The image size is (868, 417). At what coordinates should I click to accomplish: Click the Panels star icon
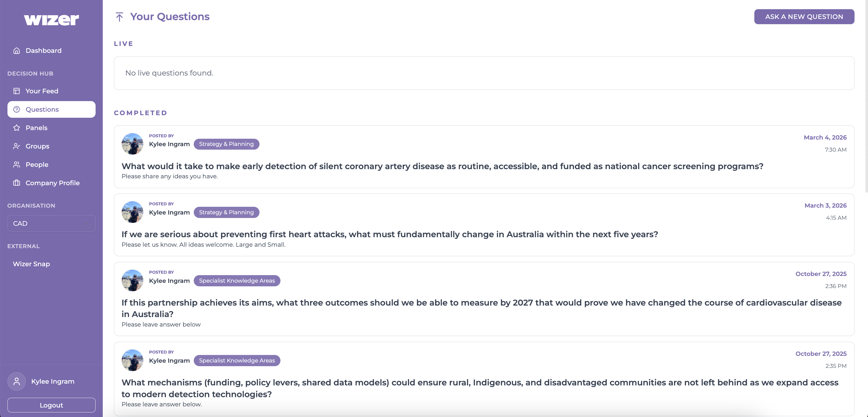17,128
